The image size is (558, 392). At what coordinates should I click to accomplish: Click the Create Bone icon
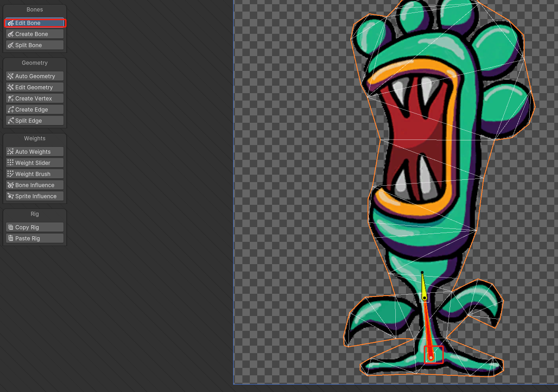pyautogui.click(x=11, y=34)
